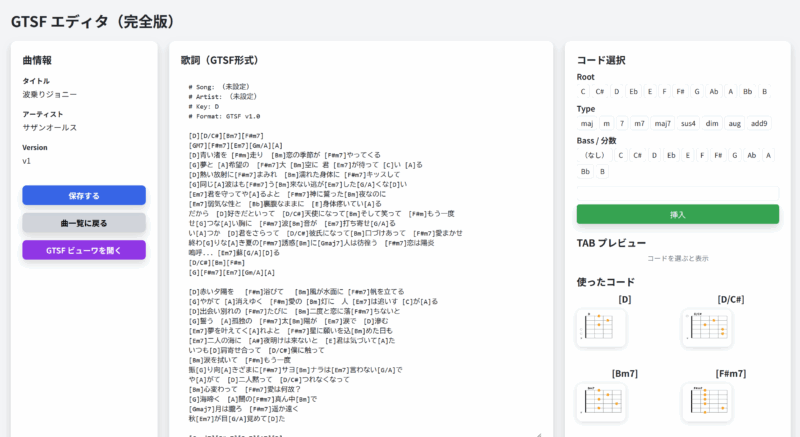Open the D chord diagram thumbnail

[x=601, y=328]
